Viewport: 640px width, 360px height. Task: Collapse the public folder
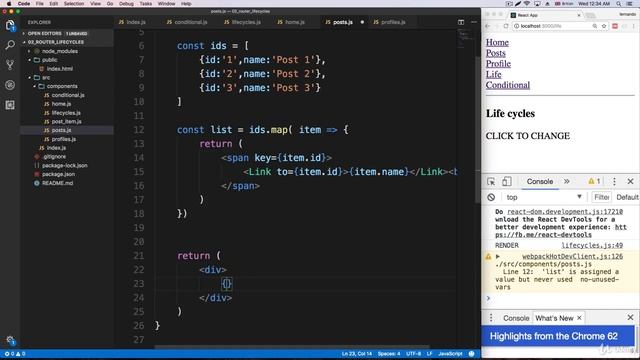click(50, 60)
